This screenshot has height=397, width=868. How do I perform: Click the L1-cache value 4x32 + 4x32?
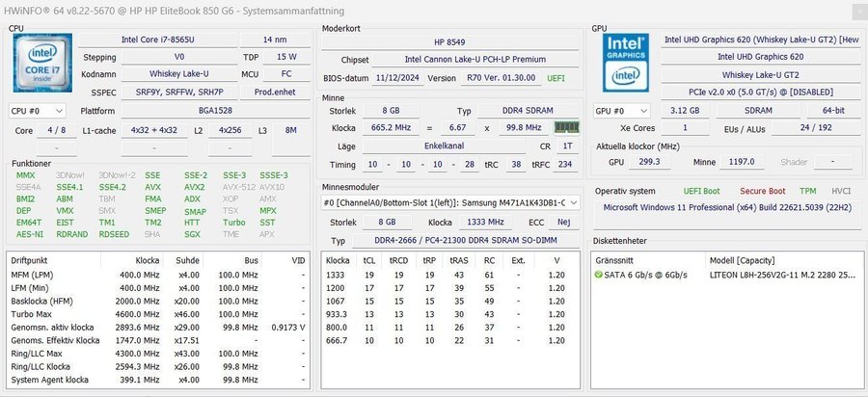click(x=154, y=130)
